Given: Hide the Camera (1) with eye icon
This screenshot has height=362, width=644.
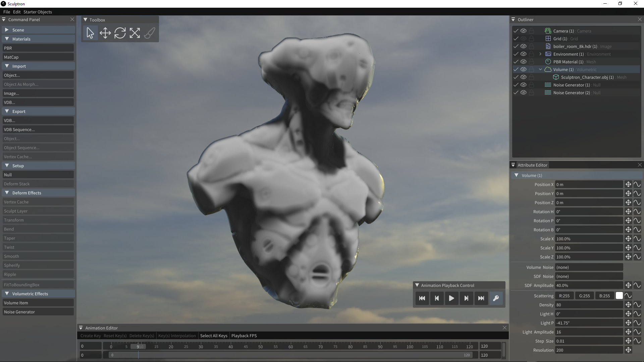Looking at the screenshot, I should point(523,31).
